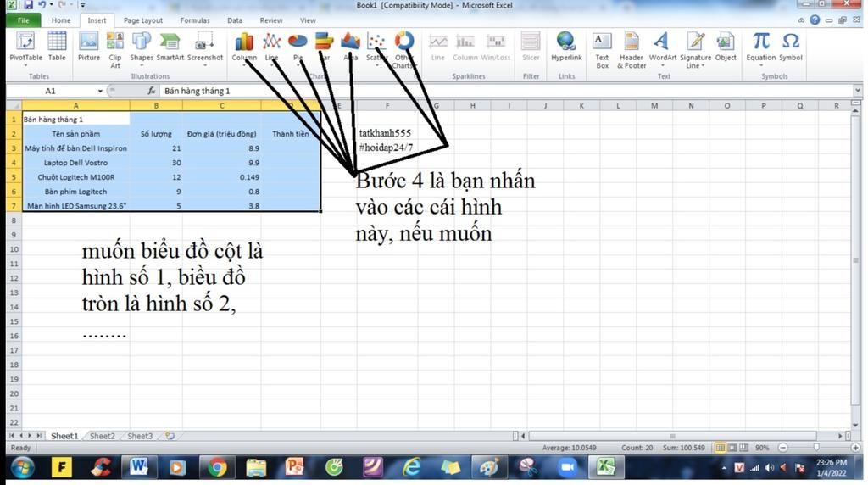
Task: Switch to the Formulas tab
Action: 195,20
